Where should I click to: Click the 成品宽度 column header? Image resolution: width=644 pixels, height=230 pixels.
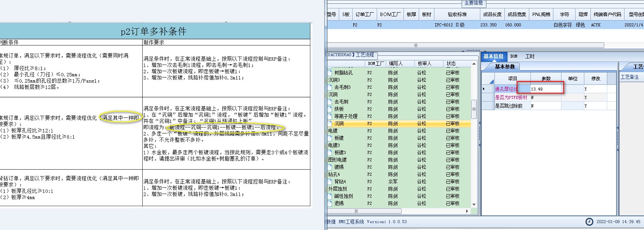click(517, 15)
